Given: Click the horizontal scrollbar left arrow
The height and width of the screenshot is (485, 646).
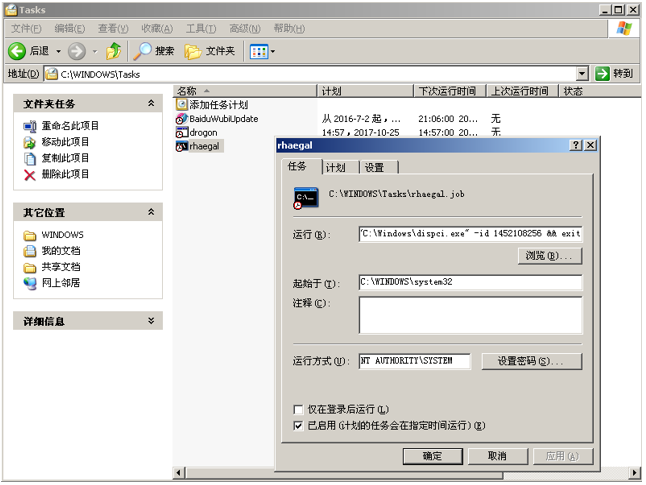Looking at the screenshot, I should click(178, 473).
